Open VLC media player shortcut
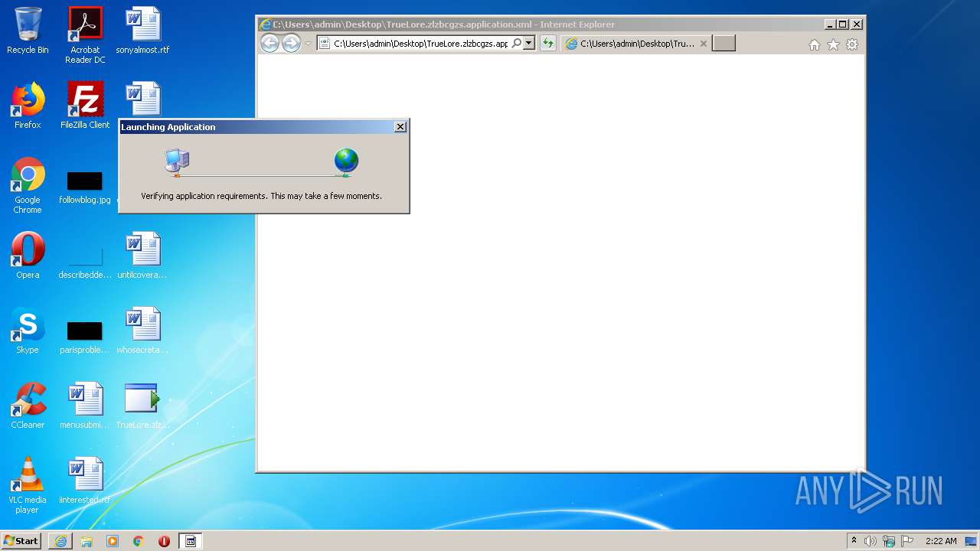The image size is (980, 551). pos(28,485)
